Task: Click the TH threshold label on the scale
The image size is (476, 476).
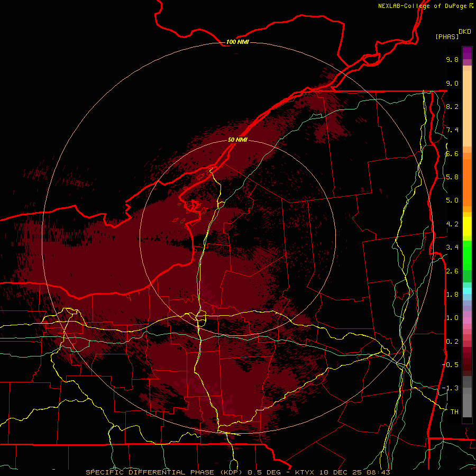Action: [x=454, y=412]
